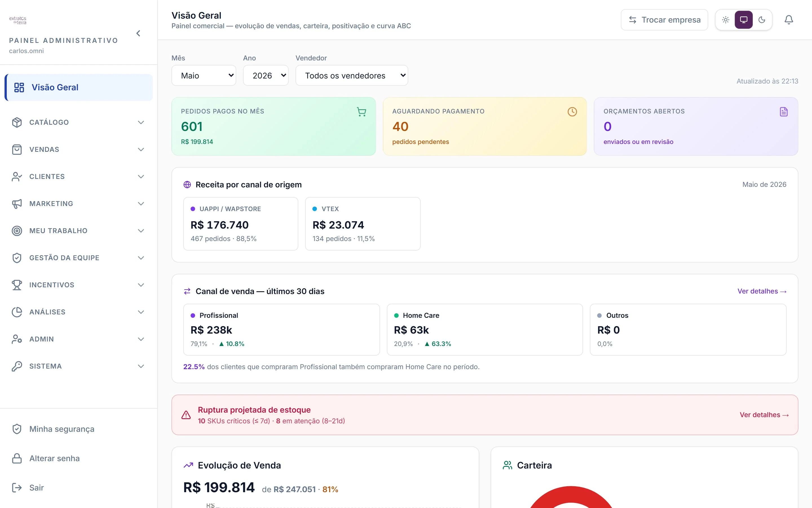This screenshot has width=812, height=508.
Task: Click the Análises pie chart icon
Action: [17, 312]
